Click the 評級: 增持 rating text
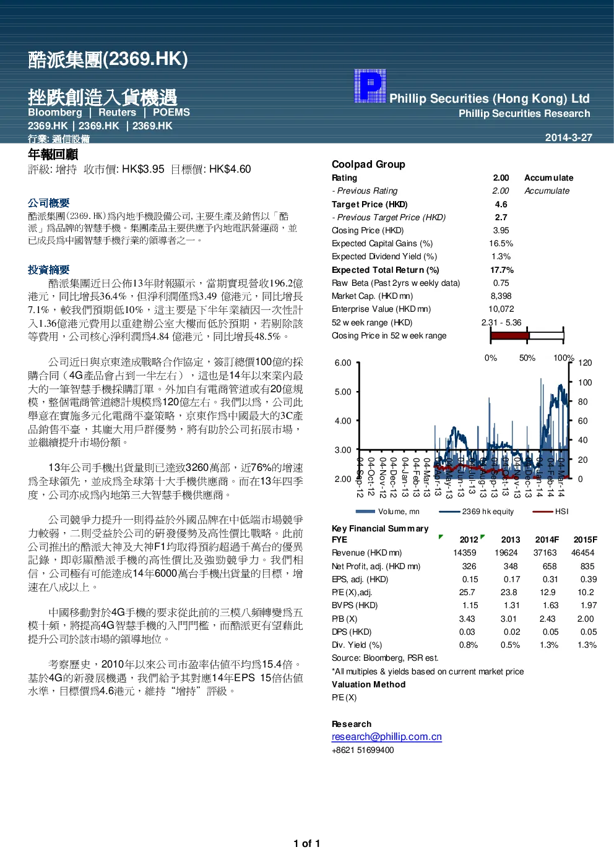 click(x=53, y=169)
